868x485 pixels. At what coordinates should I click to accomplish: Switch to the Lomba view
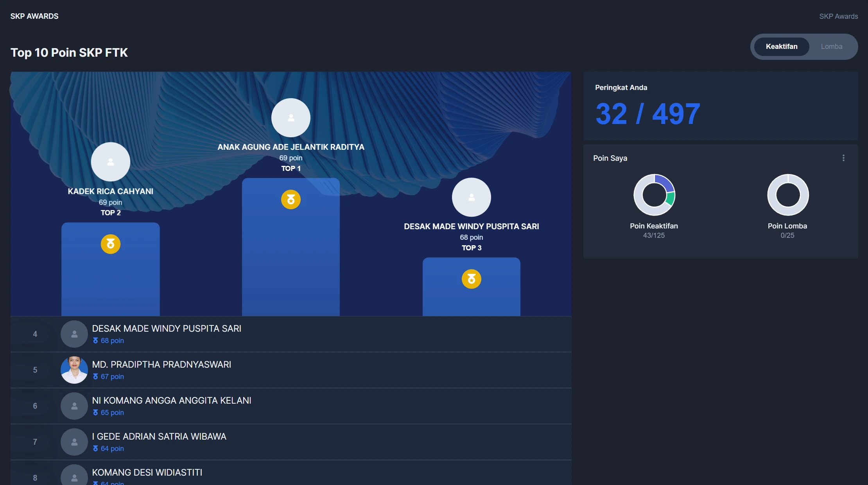pos(832,46)
